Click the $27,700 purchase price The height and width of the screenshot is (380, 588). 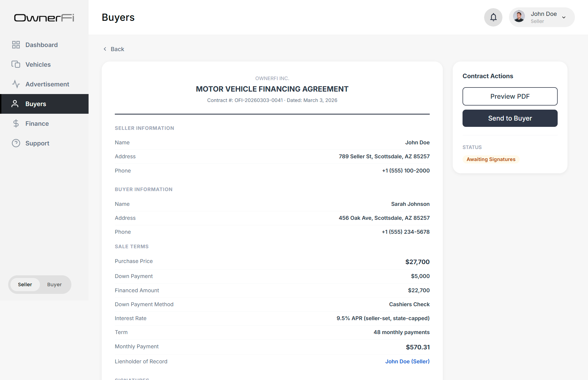coord(417,262)
